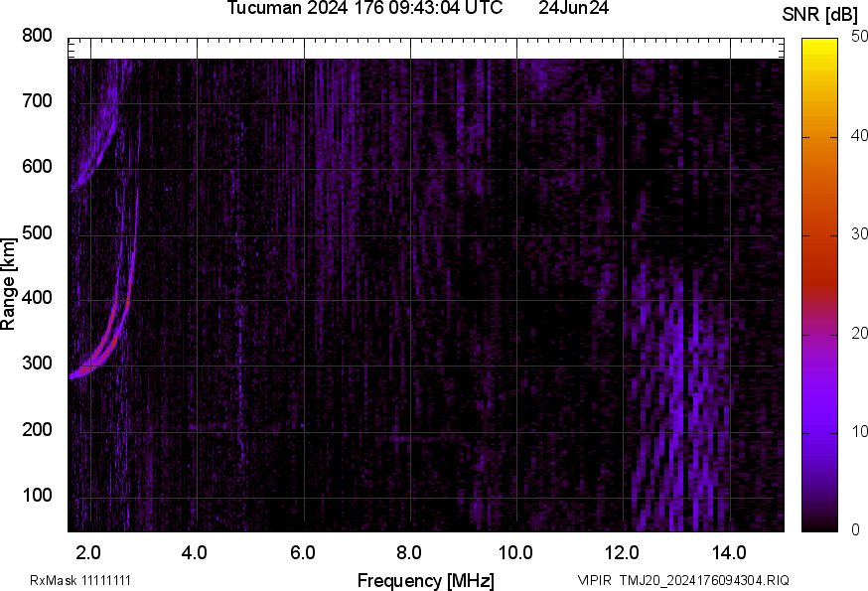Click the purple noise band near 13 MHz

coord(677,397)
